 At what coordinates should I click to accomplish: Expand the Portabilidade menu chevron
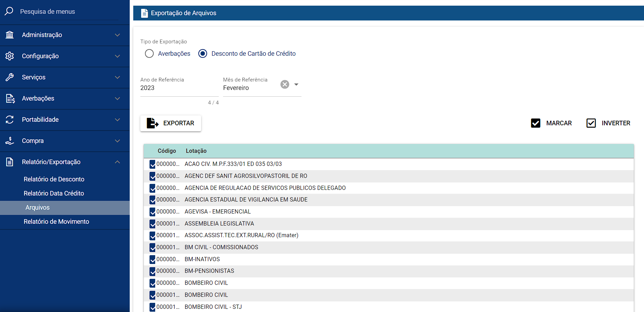pos(117,120)
